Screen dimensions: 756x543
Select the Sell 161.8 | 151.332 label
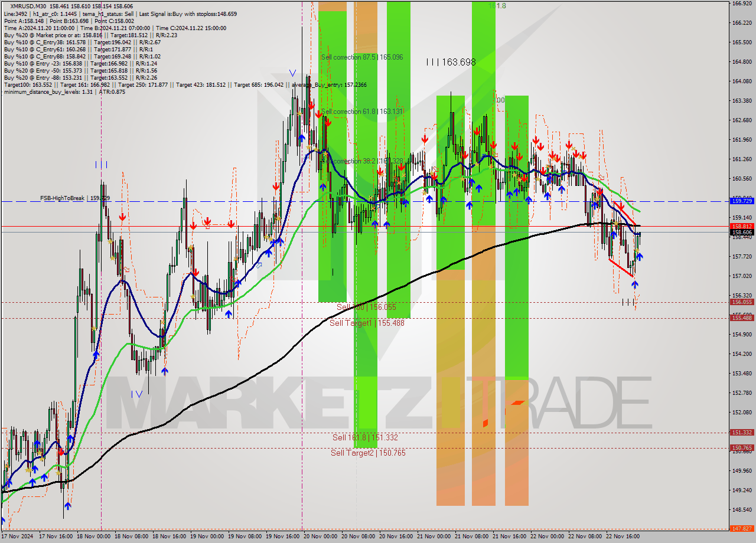tap(364, 437)
